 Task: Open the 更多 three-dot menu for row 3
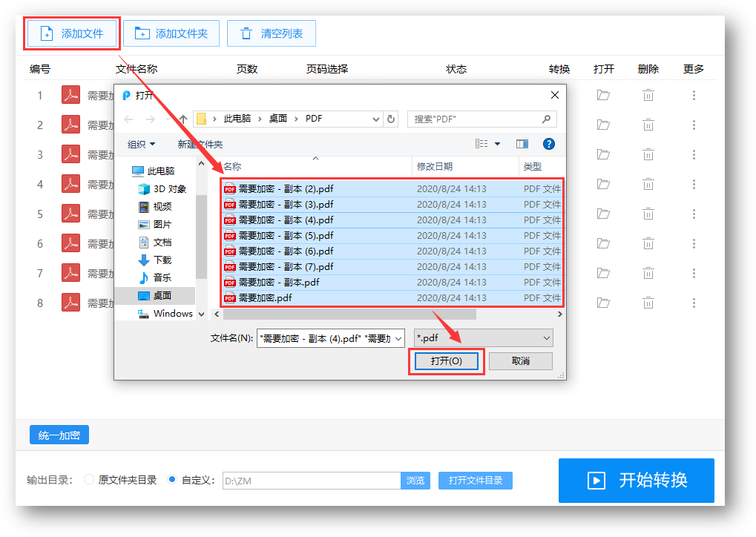[693, 154]
